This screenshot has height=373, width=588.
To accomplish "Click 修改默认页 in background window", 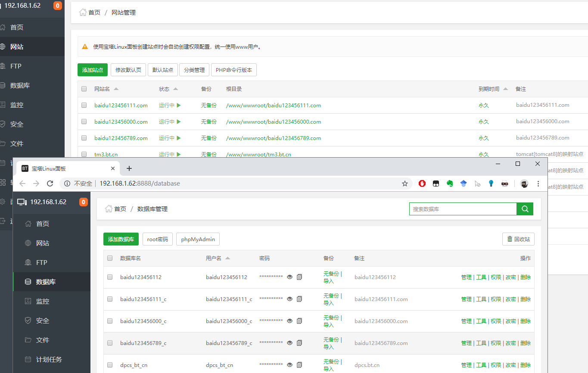I will 128,70.
